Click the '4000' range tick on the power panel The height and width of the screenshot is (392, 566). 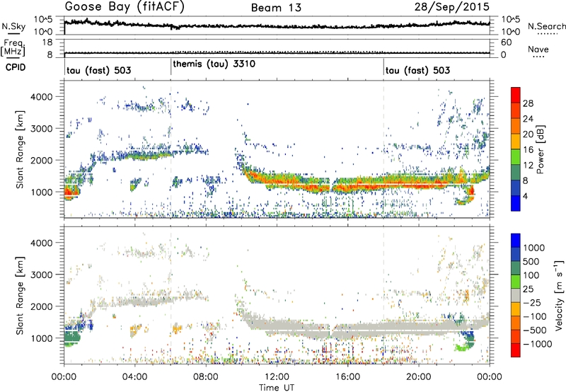coord(42,97)
